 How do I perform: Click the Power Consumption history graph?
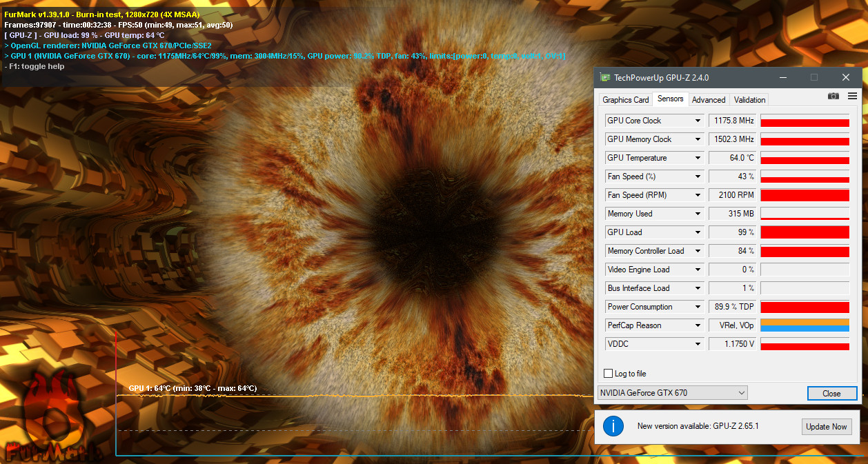pyautogui.click(x=805, y=307)
